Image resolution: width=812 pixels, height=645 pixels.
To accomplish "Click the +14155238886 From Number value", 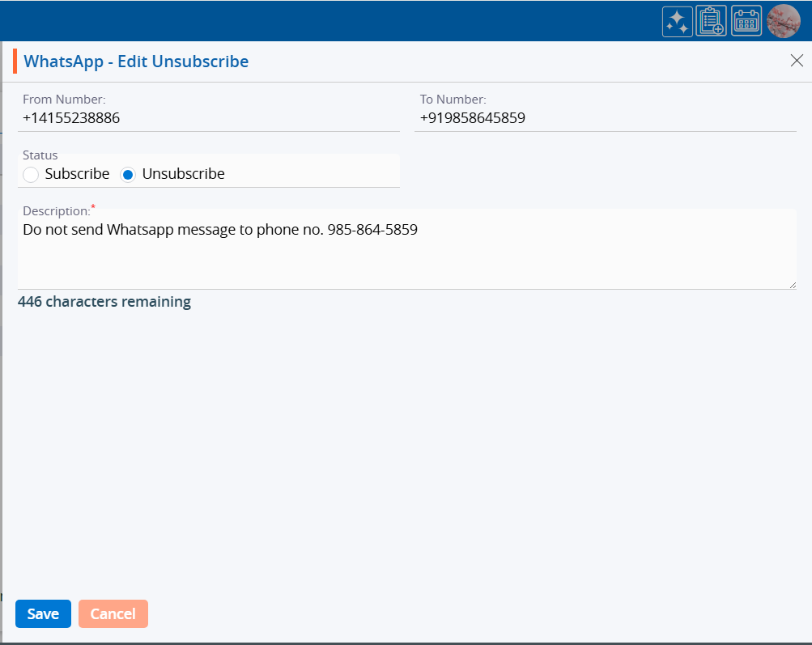I will [x=71, y=118].
